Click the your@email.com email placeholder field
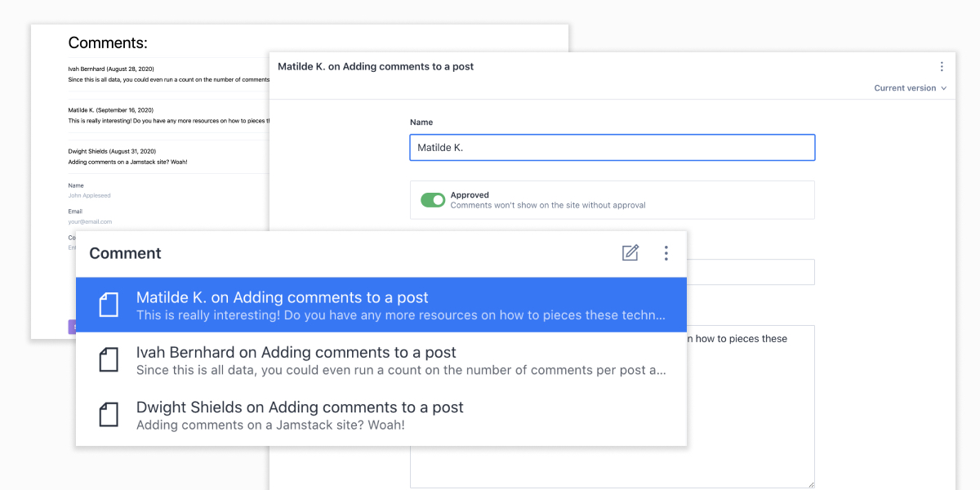 coord(90,222)
